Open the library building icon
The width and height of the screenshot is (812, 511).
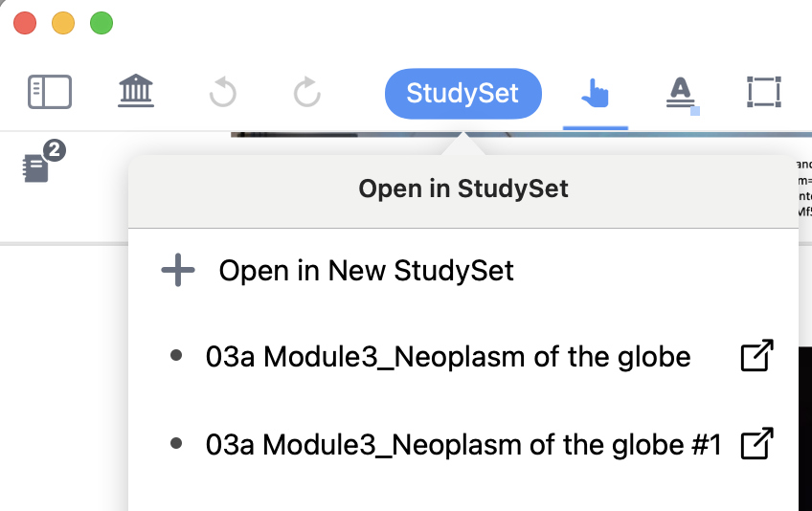[136, 92]
